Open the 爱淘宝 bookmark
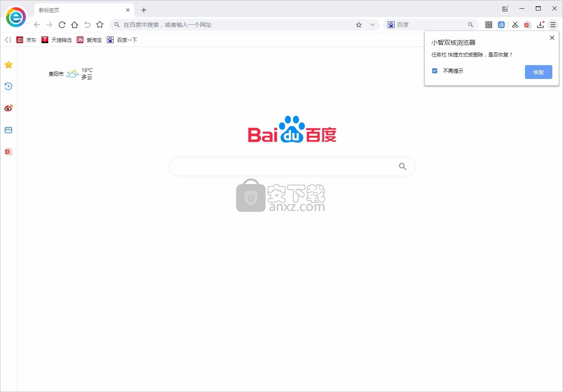This screenshot has width=563, height=392. pos(89,40)
